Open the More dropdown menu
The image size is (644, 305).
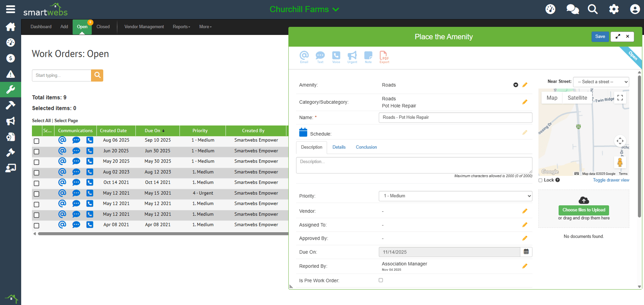click(x=205, y=27)
